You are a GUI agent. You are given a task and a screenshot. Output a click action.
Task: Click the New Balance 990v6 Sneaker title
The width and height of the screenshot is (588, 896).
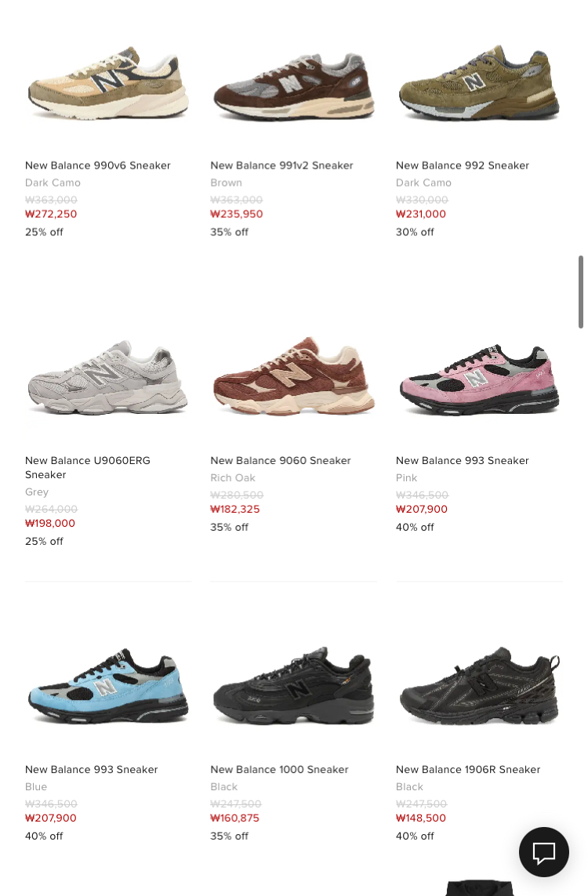(98, 165)
